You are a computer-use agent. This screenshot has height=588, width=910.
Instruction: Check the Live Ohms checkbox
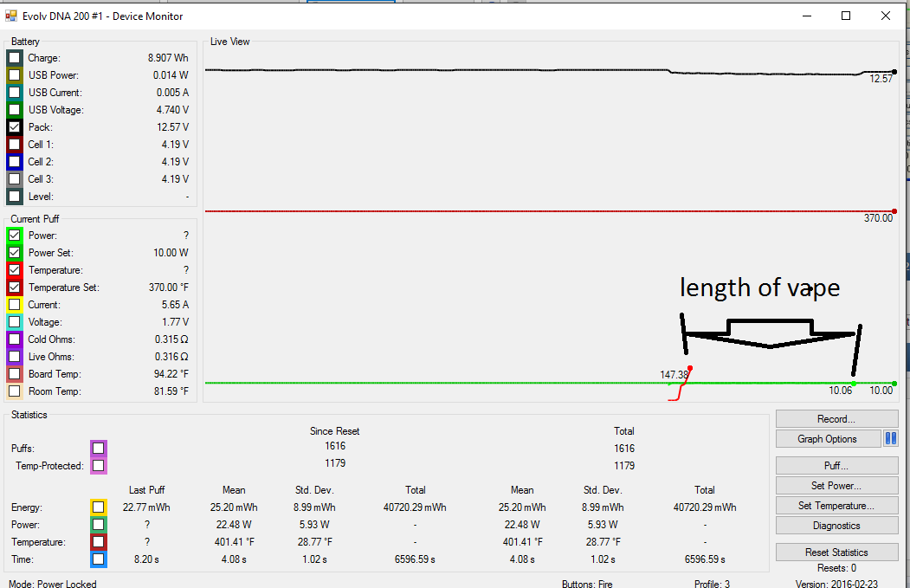[15, 357]
